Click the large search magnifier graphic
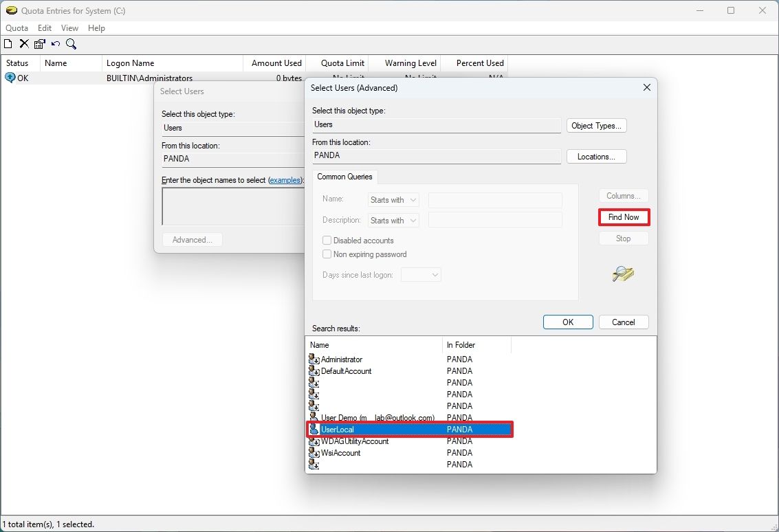This screenshot has width=779, height=532. [622, 274]
